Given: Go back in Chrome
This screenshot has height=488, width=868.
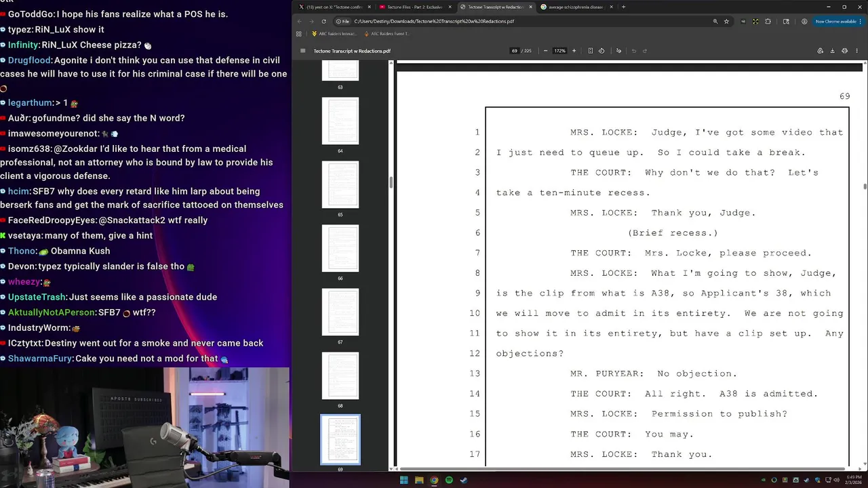Looking at the screenshot, I should (299, 21).
